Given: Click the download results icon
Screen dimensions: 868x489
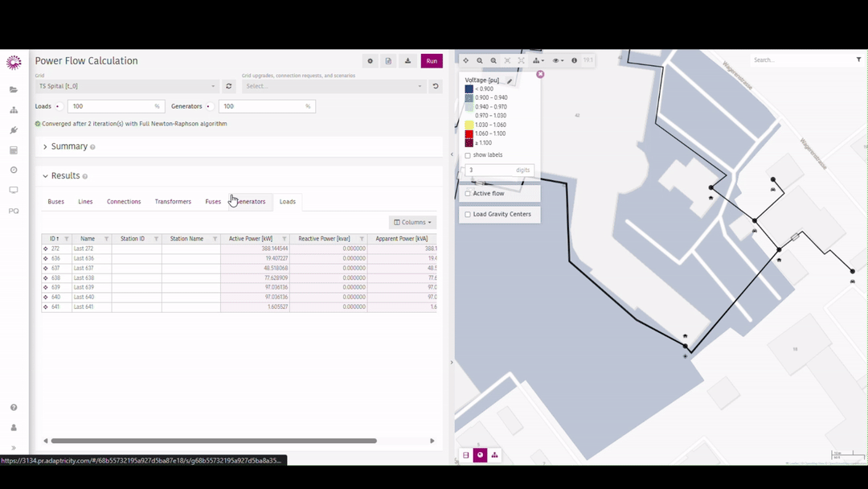Looking at the screenshot, I should click(407, 61).
